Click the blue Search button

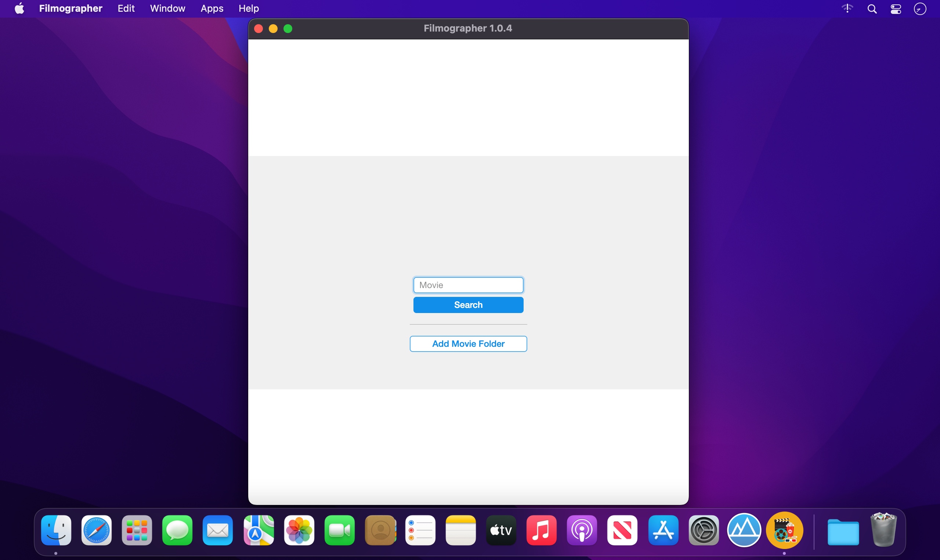point(468,305)
